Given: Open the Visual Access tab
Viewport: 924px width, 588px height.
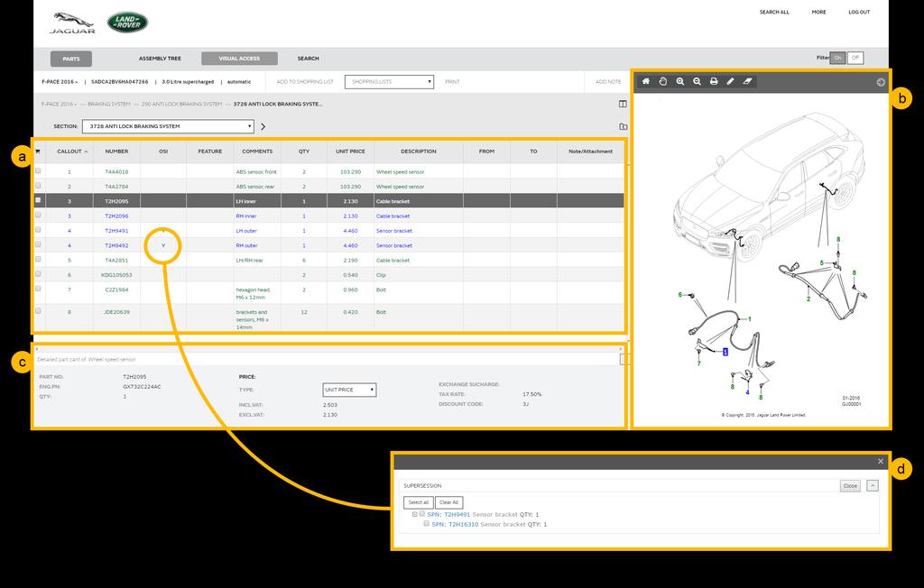Looking at the screenshot, I should pyautogui.click(x=239, y=59).
